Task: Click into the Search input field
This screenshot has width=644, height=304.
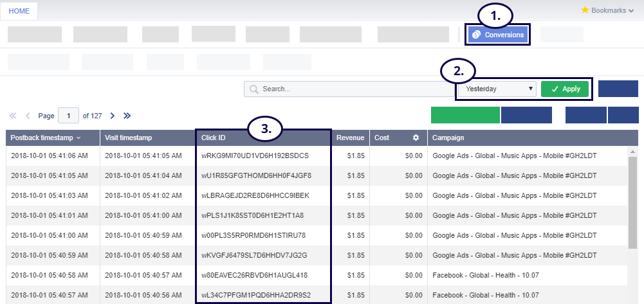Action: [x=354, y=89]
